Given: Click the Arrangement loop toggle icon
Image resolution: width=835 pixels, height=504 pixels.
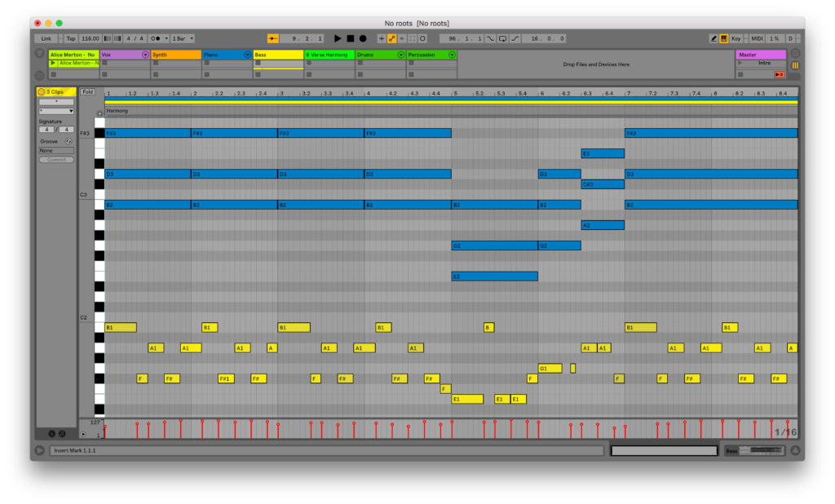Looking at the screenshot, I should [503, 38].
